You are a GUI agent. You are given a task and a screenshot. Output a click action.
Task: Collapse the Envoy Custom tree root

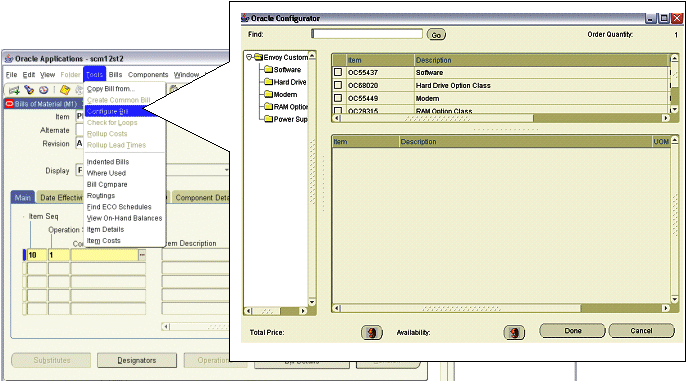coord(249,57)
